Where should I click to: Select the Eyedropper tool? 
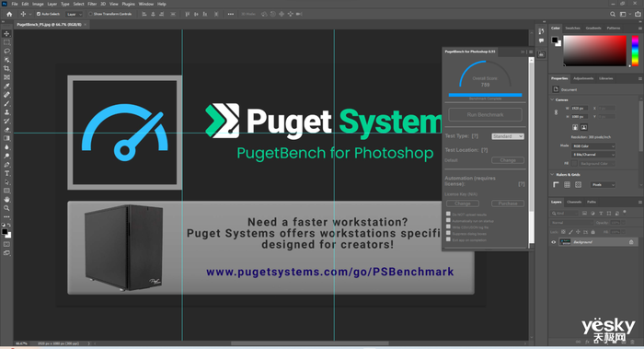pos(6,86)
